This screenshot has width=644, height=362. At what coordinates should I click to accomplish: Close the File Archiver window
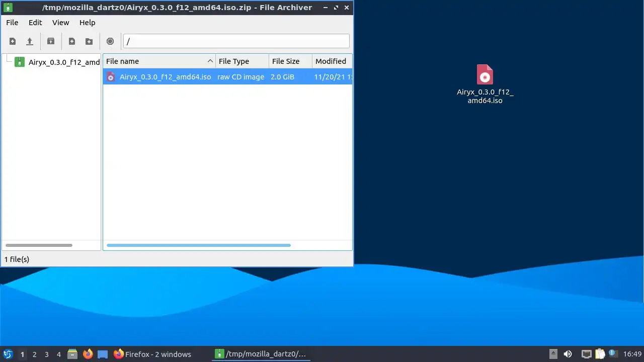coord(347,8)
